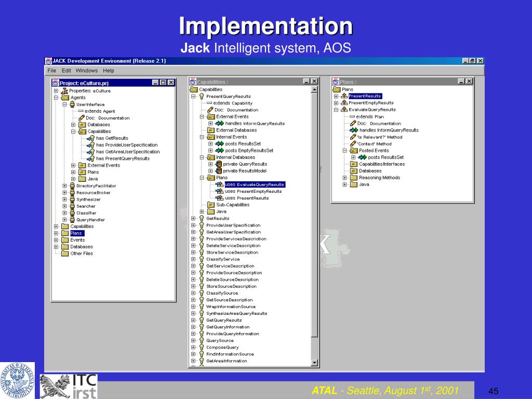This screenshot has height=399, width=532.
Task: Click the uses PresentEmptyResults plan icon
Action: click(x=220, y=191)
